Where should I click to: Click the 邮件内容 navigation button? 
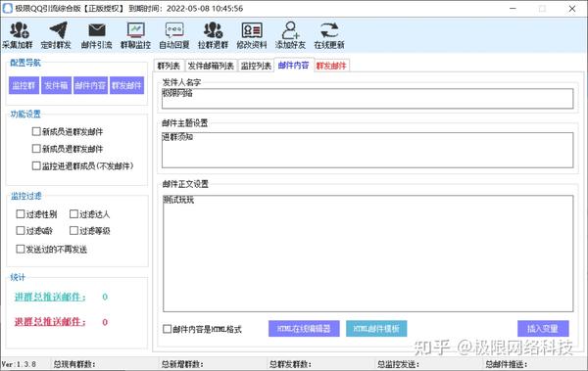(90, 86)
